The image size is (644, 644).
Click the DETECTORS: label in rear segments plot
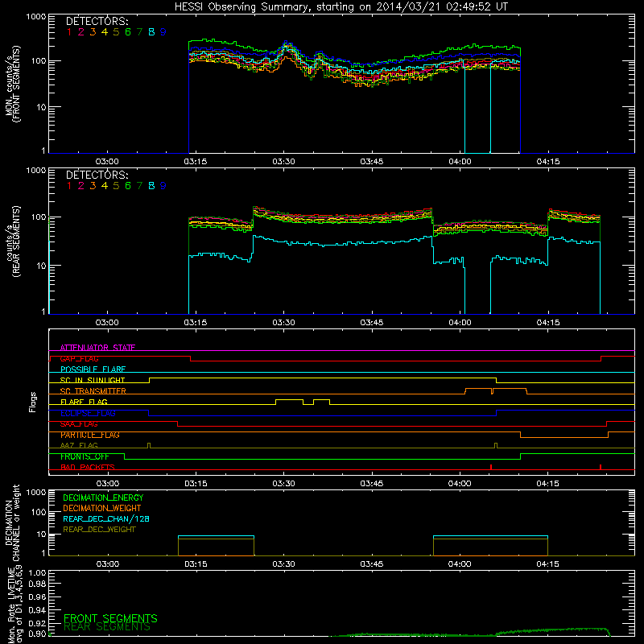(97, 175)
